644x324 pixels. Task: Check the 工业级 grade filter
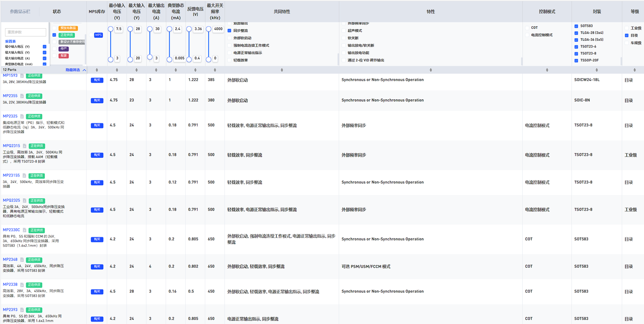click(626, 28)
